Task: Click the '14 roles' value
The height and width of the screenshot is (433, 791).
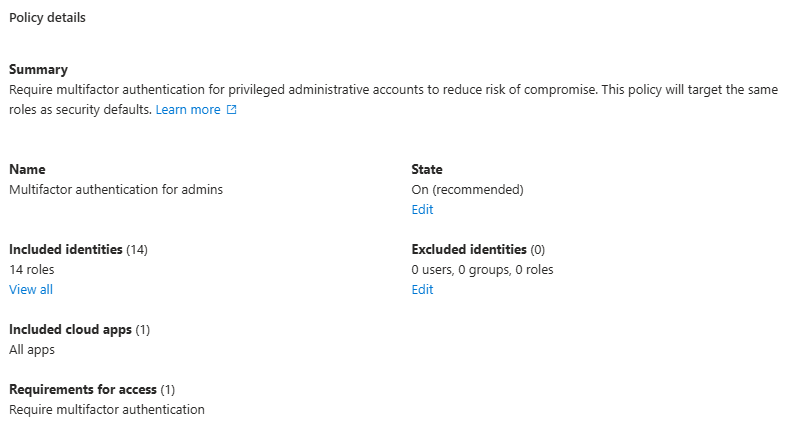Action: click(x=32, y=270)
